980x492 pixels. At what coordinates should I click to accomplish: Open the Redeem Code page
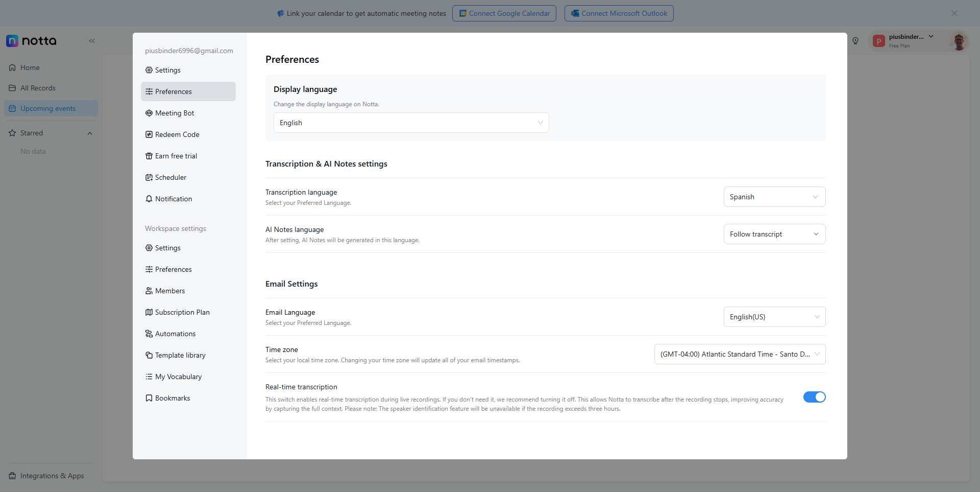click(x=177, y=134)
